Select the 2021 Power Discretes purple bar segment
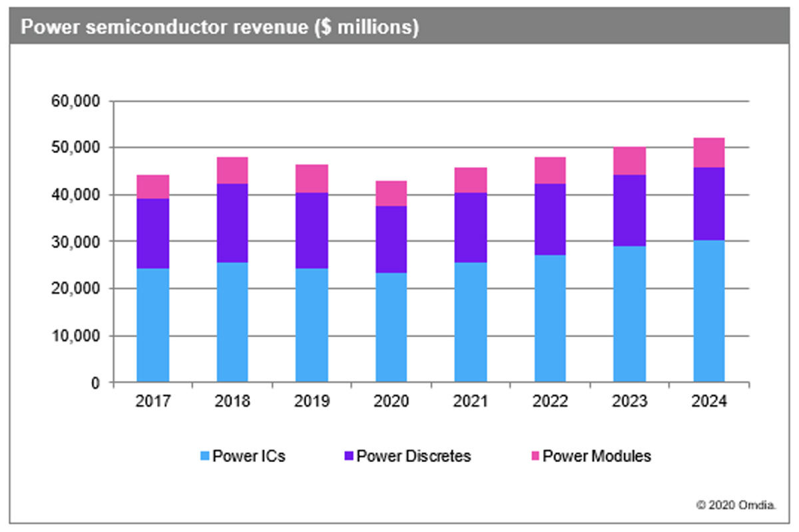Viewport: 799px width, 532px height. [x=471, y=228]
